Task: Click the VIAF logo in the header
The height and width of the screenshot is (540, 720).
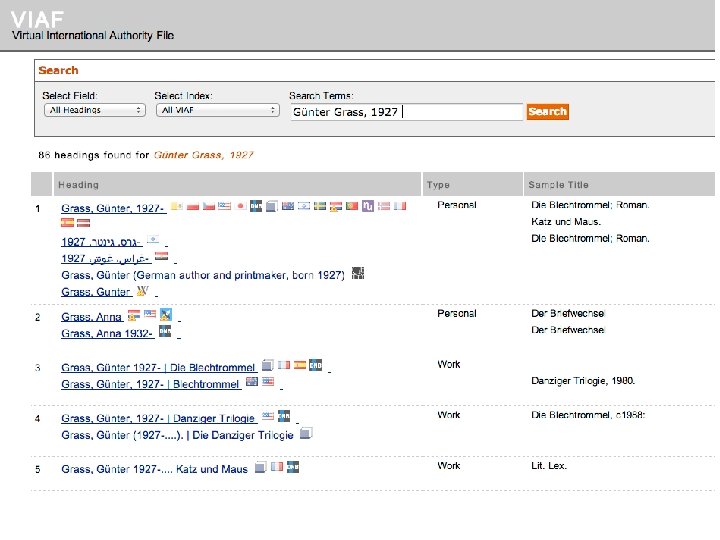Action: point(37,19)
